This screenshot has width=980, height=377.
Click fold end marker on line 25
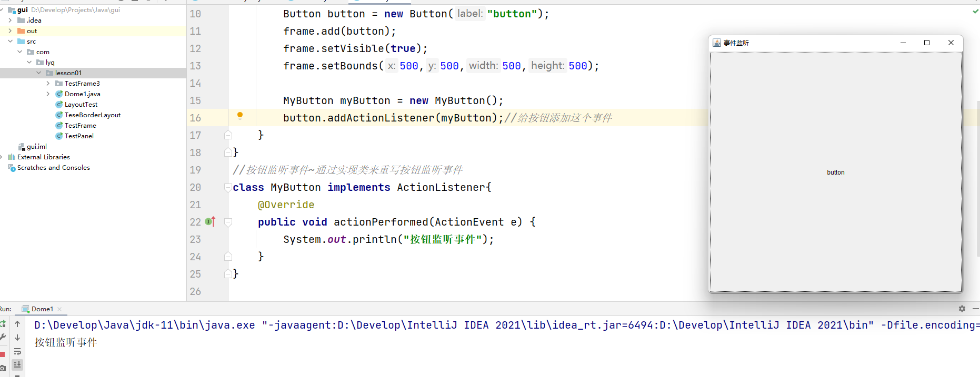point(228,274)
